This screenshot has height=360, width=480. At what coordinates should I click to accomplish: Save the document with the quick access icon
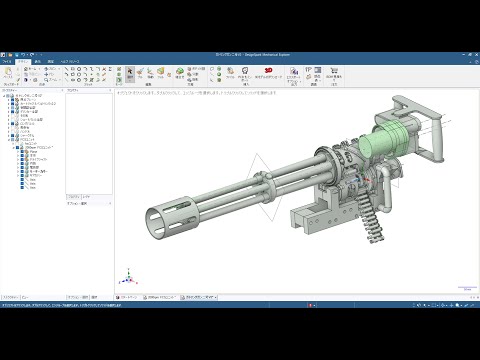click(x=16, y=55)
